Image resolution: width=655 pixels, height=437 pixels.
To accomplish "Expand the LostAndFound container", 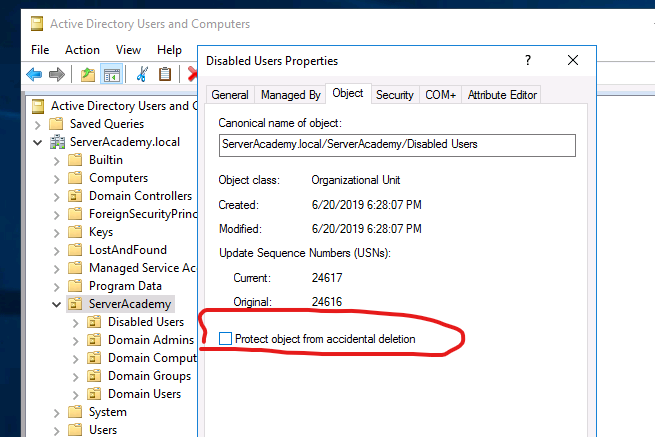I will tap(56, 251).
